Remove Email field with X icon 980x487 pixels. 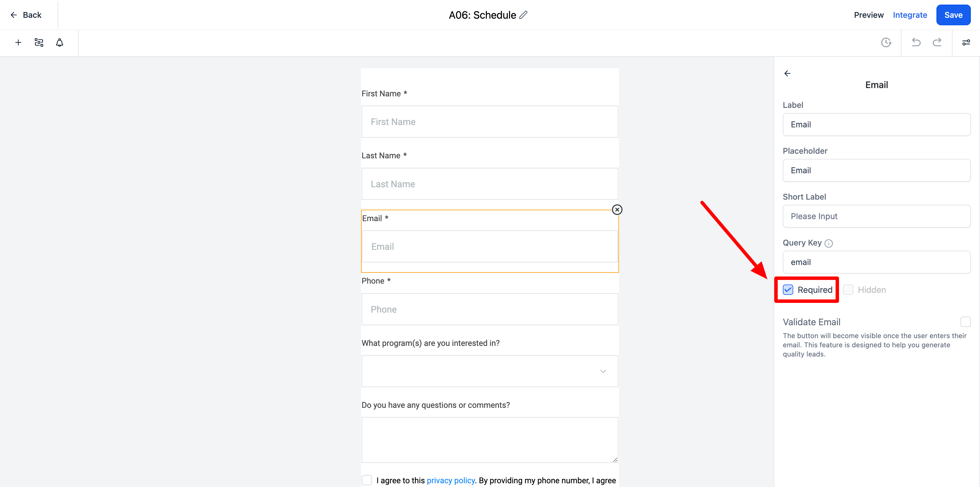[617, 210]
